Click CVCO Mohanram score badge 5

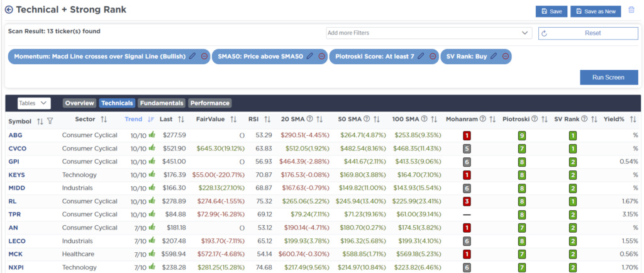(467, 148)
